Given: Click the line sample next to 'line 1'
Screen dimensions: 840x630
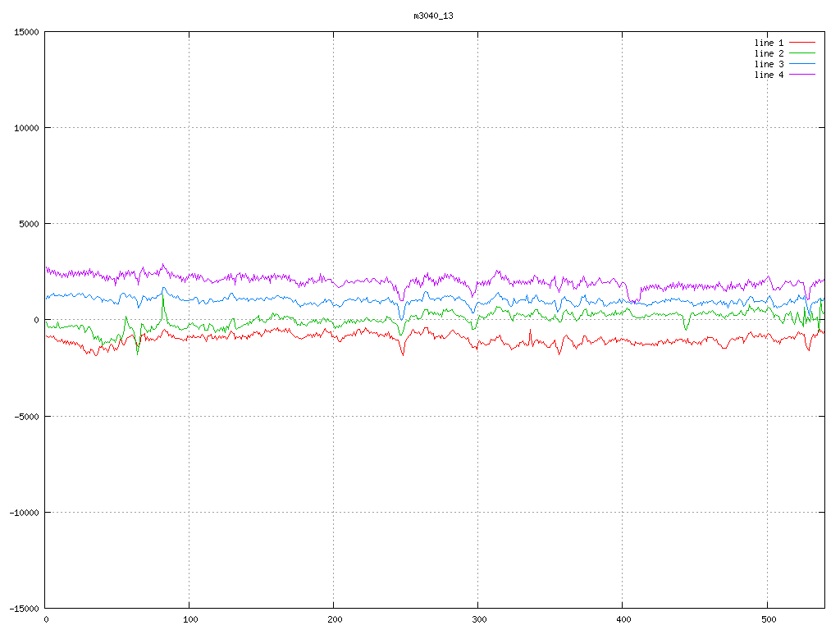Looking at the screenshot, I should click(803, 43).
